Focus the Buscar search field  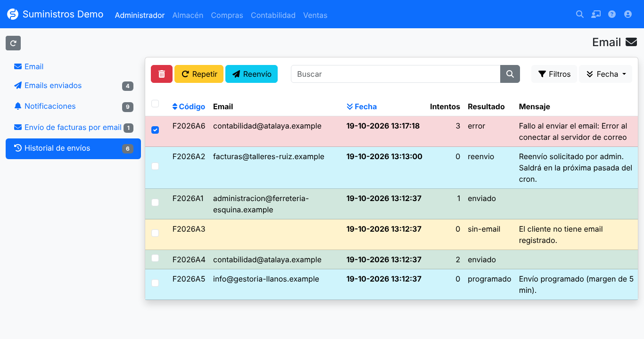396,74
